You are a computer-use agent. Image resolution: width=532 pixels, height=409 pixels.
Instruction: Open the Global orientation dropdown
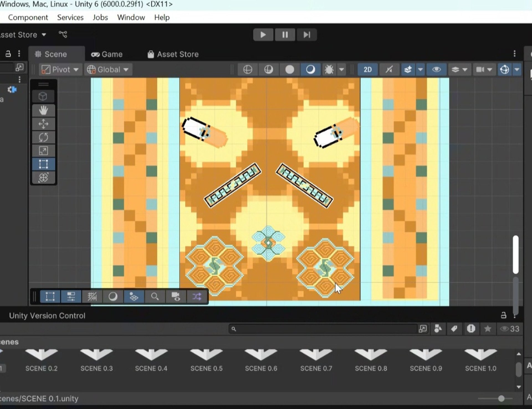108,70
